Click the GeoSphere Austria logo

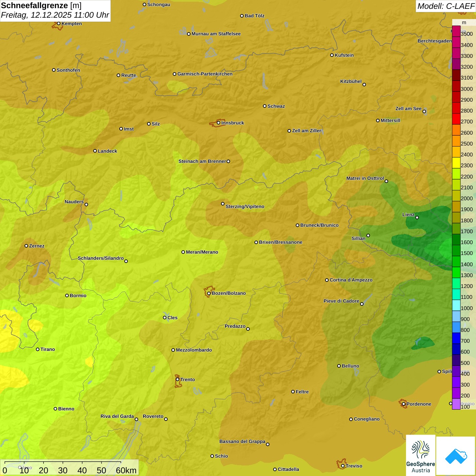point(421,456)
